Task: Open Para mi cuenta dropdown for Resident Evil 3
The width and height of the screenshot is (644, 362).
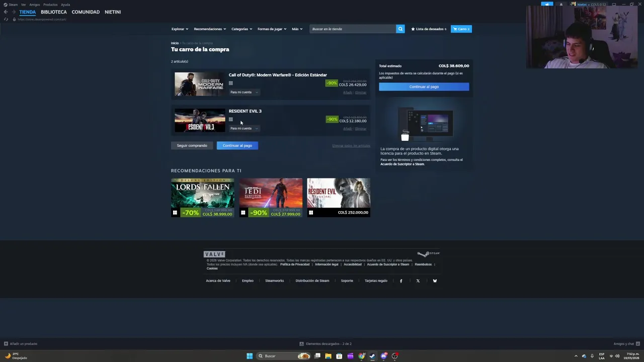Action: 244,129
